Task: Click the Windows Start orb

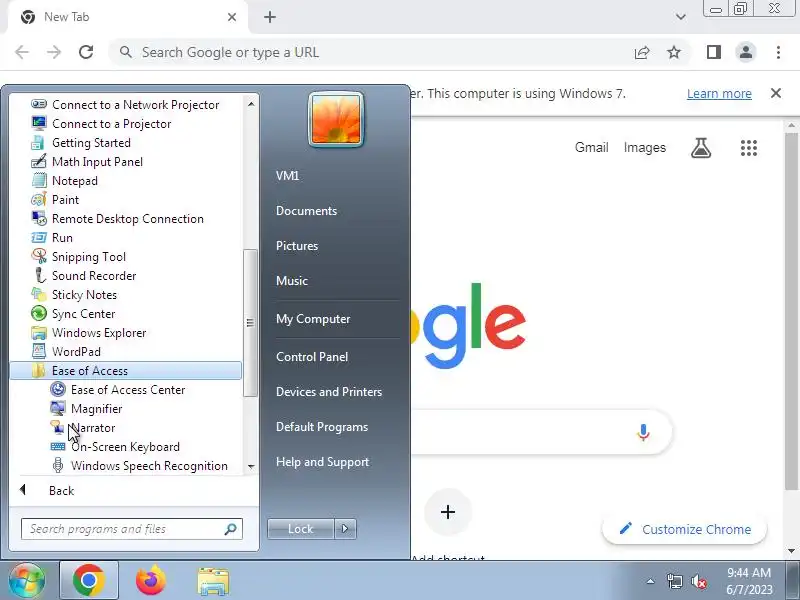Action: coord(26,580)
